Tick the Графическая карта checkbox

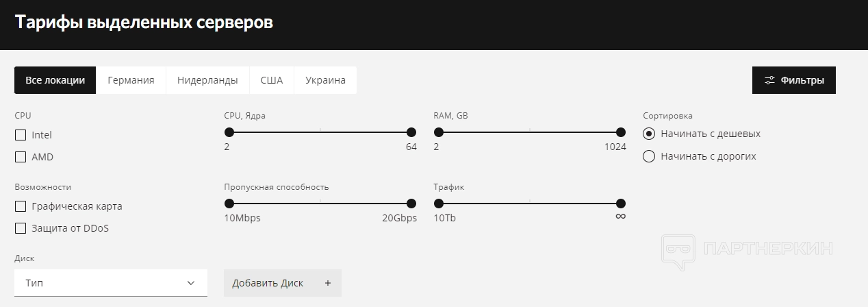coord(21,206)
